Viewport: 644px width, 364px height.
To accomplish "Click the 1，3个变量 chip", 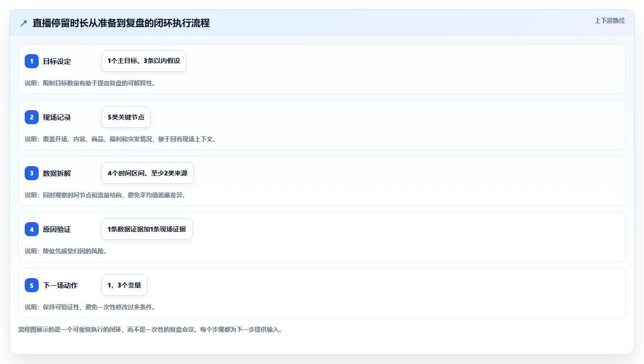I will pyautogui.click(x=124, y=285).
